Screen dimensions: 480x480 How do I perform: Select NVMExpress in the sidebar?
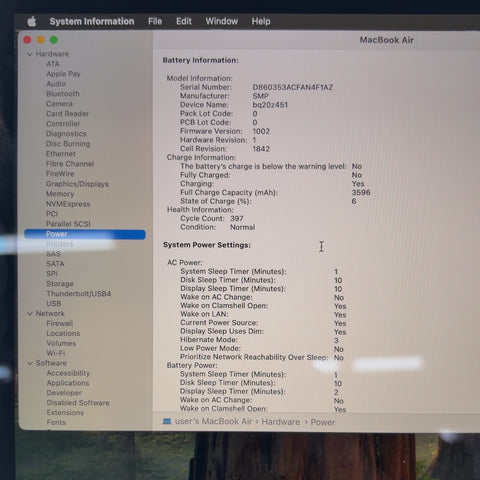click(68, 204)
